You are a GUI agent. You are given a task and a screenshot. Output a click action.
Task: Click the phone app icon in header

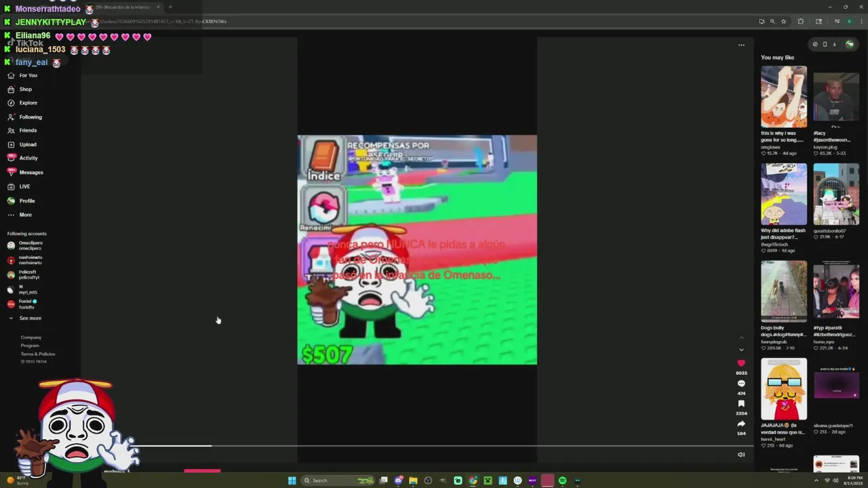click(x=825, y=44)
